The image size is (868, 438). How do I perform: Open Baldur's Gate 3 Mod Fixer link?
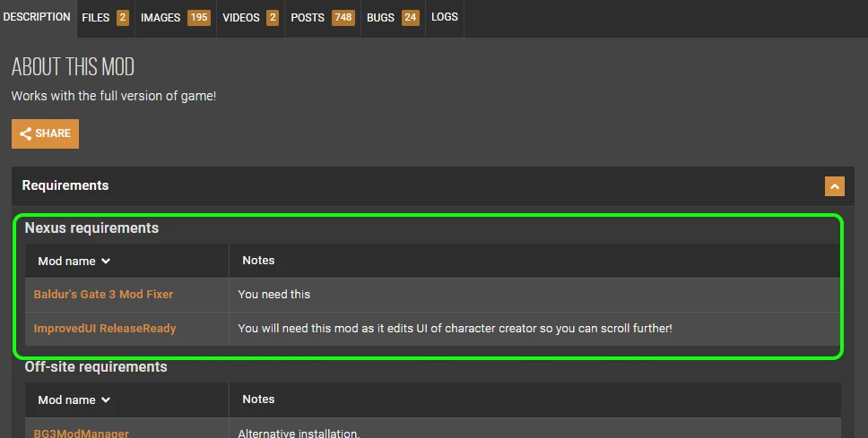pyautogui.click(x=103, y=294)
